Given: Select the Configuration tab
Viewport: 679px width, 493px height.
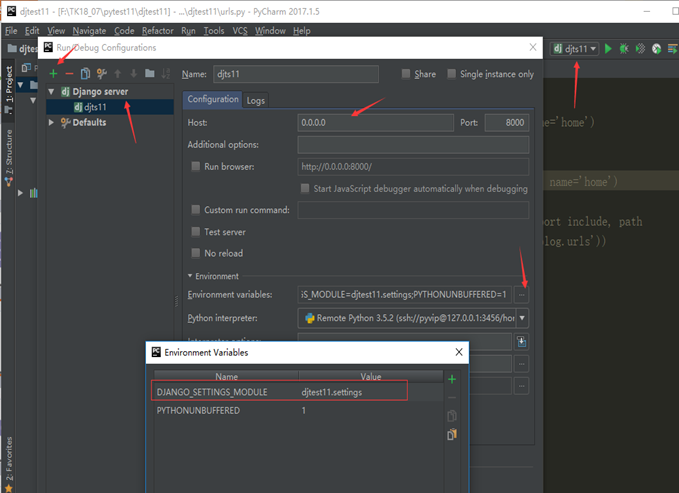Looking at the screenshot, I should point(213,99).
